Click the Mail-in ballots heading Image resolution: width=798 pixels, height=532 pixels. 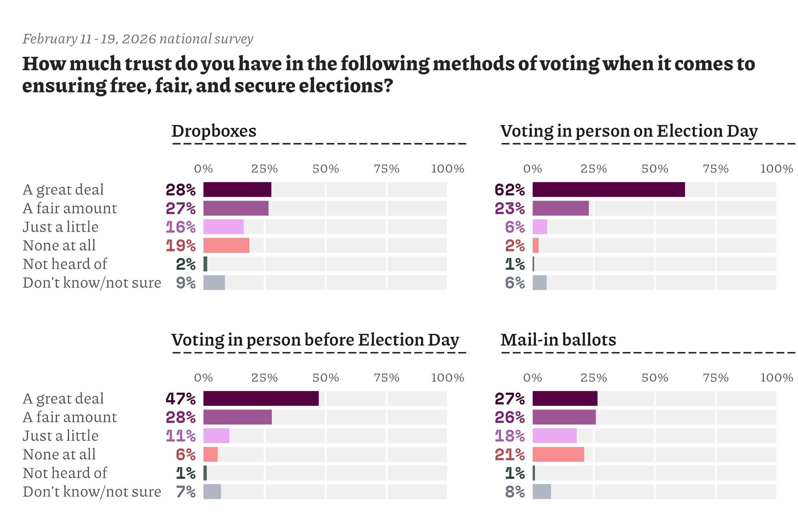558,340
